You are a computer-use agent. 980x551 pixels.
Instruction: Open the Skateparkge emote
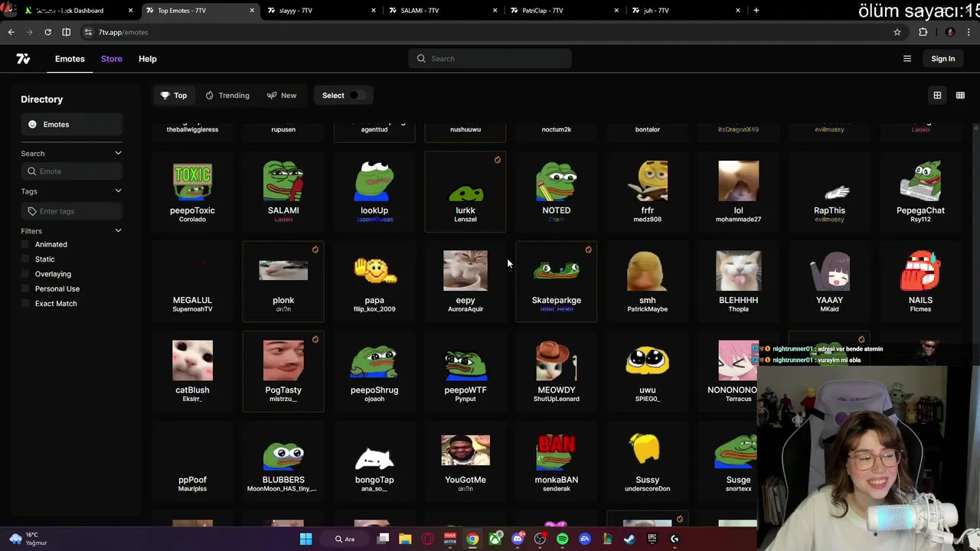point(557,281)
